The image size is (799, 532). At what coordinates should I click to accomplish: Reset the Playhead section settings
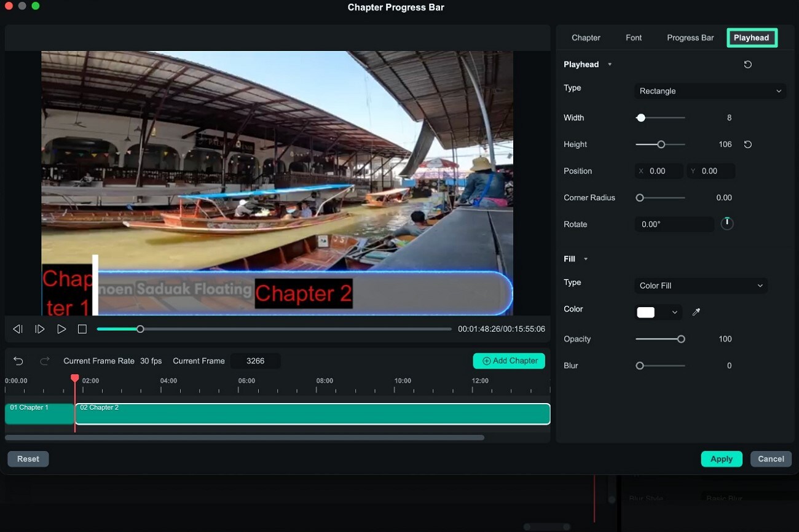click(747, 65)
